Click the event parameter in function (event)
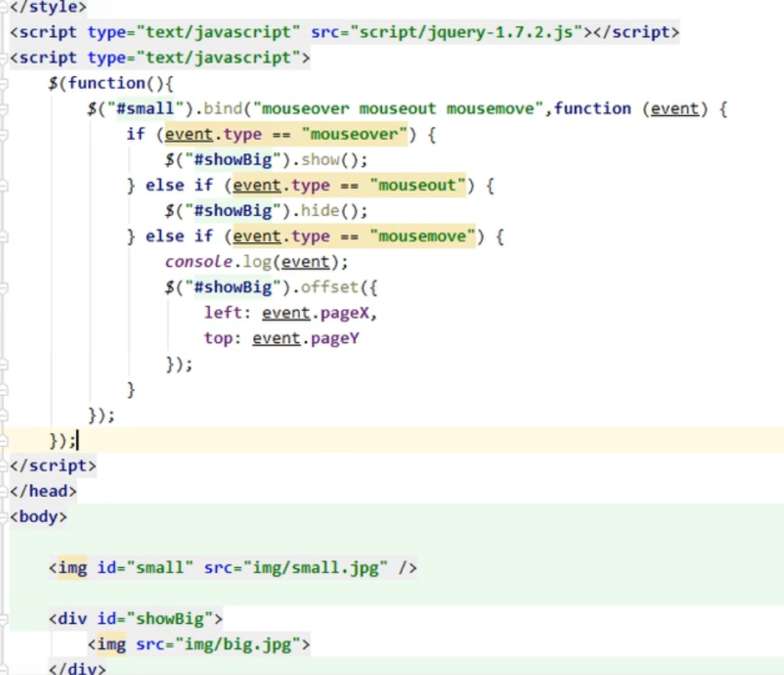 (x=674, y=109)
